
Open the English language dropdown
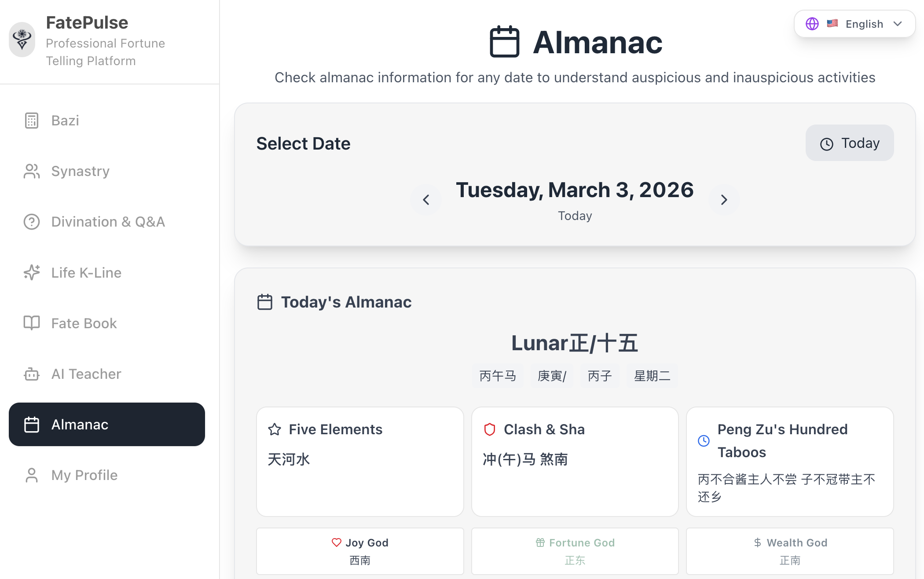pos(854,24)
